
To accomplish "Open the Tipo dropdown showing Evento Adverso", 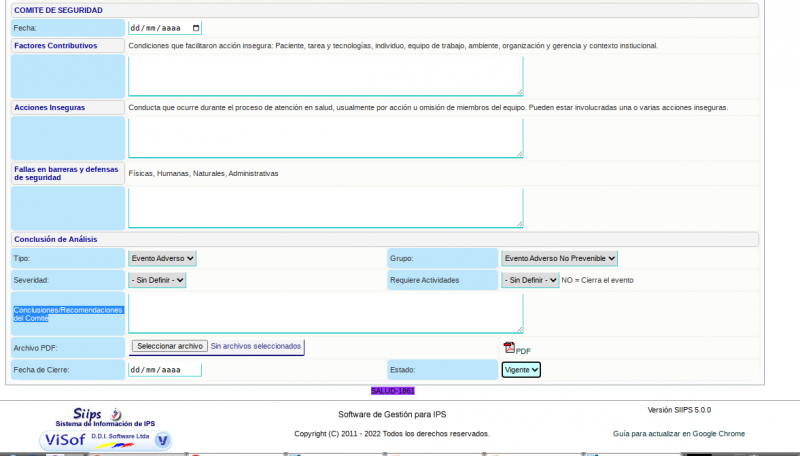I will (x=162, y=259).
